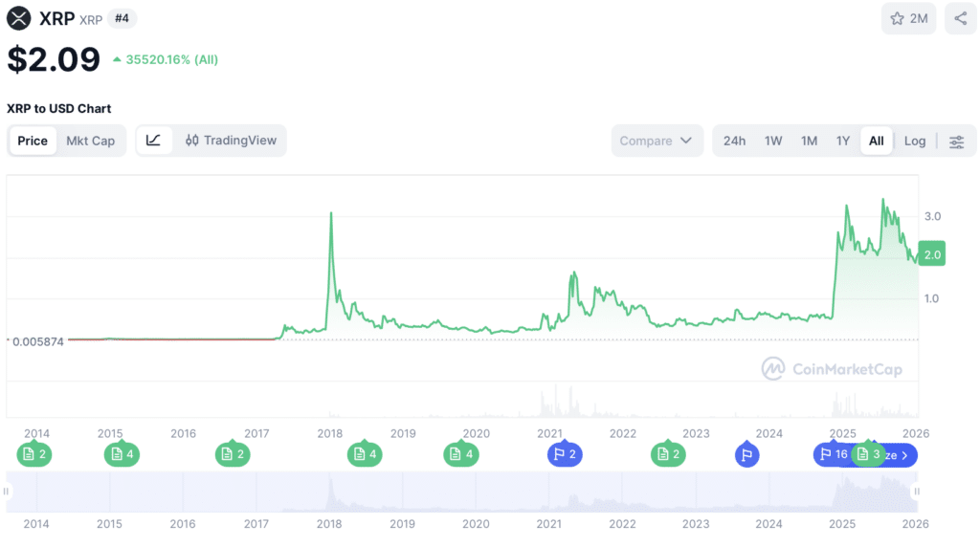This screenshot has height=547, width=980.
Task: Open 2015 news marker with 4 articles
Action: pos(122,454)
